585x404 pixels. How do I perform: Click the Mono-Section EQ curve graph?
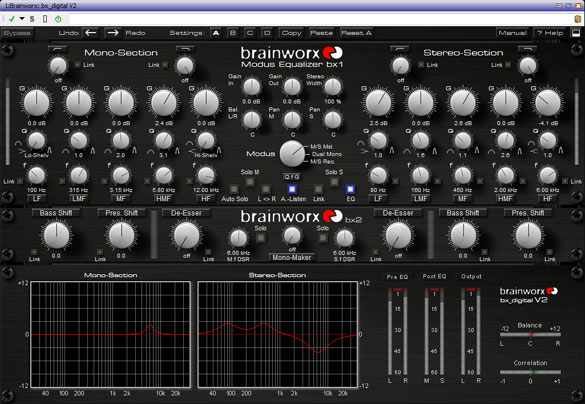pyautogui.click(x=110, y=335)
